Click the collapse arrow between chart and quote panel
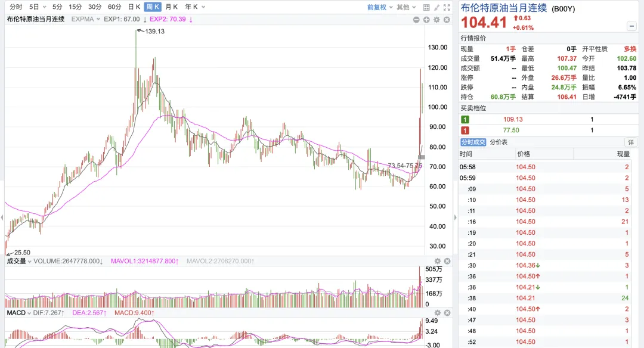This screenshot has height=348, width=644. (455, 217)
